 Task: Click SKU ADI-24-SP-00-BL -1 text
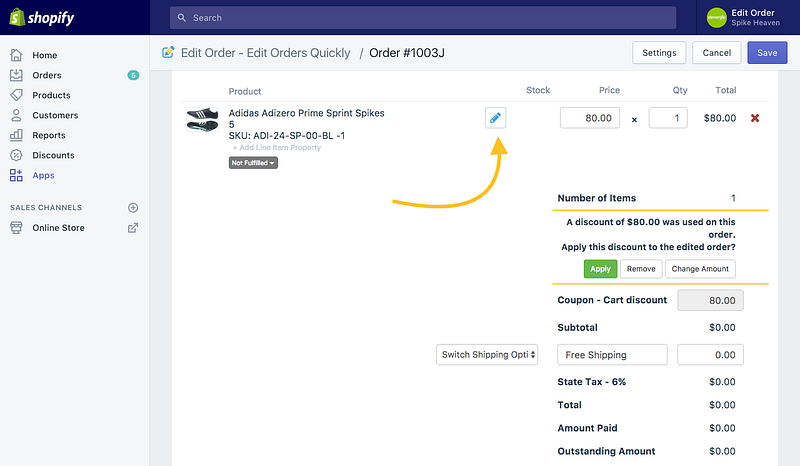[x=286, y=136]
